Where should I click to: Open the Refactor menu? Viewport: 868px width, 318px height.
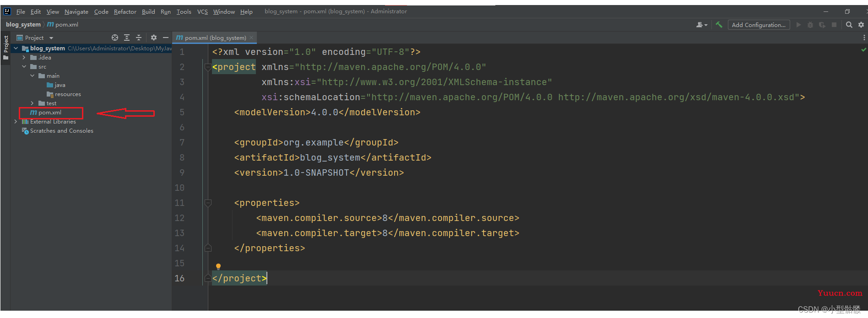point(125,12)
